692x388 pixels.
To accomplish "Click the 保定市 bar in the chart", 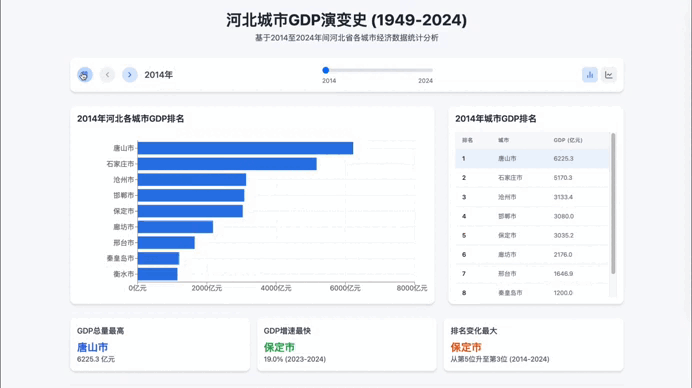I will [x=190, y=211].
